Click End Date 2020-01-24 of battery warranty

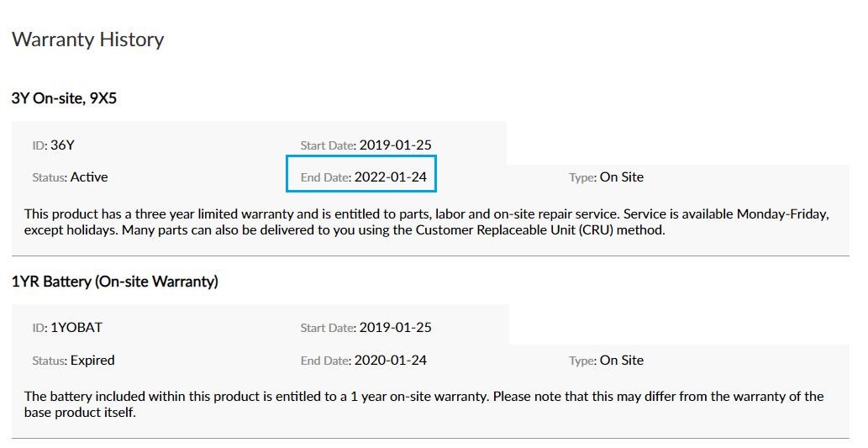364,361
